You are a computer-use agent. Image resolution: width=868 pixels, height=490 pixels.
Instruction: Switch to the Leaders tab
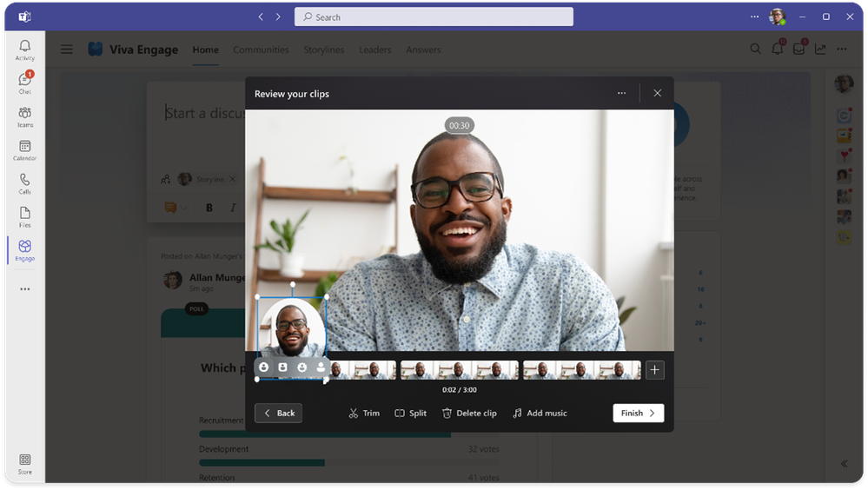[x=374, y=50]
